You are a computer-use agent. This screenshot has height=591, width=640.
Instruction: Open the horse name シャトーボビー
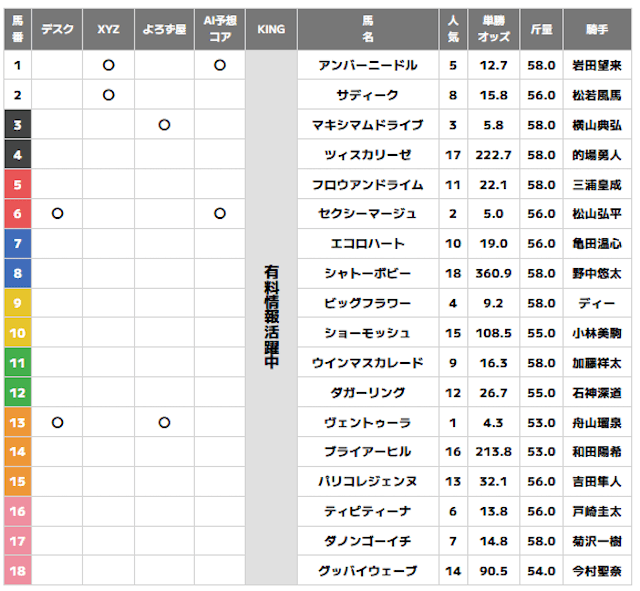[x=367, y=274]
